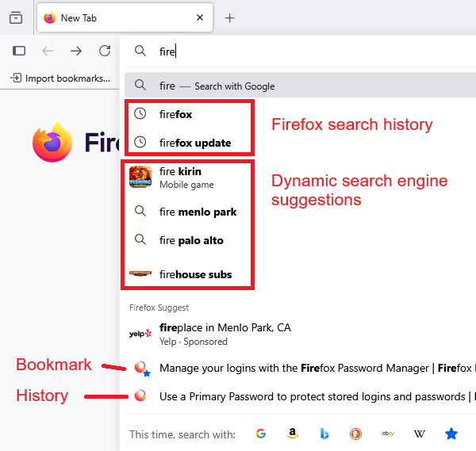Click clock icon beside 'firefox update'
Screen dimensions: 476x451
coord(140,142)
